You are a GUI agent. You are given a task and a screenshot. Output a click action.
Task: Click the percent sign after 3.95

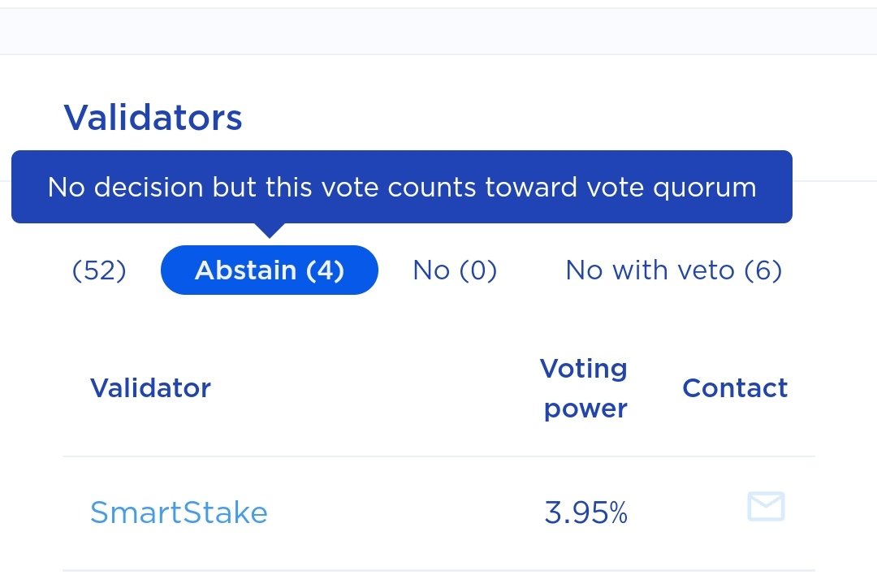pyautogui.click(x=619, y=514)
